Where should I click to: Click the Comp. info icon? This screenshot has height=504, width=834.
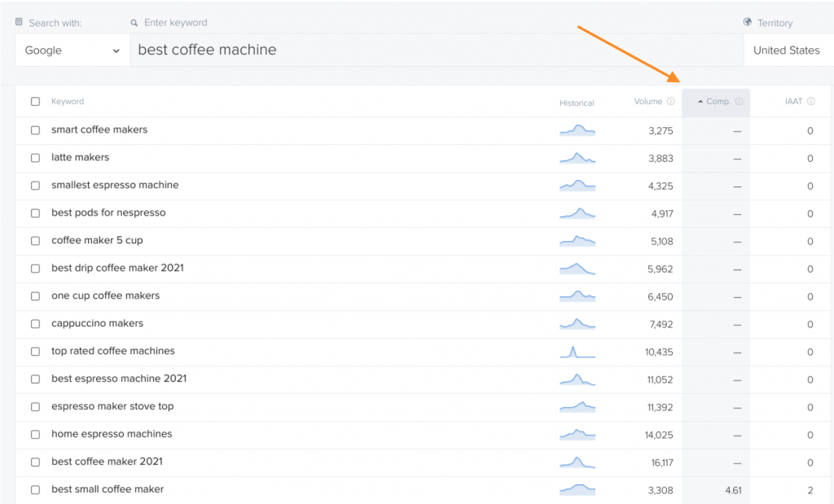[x=739, y=101]
